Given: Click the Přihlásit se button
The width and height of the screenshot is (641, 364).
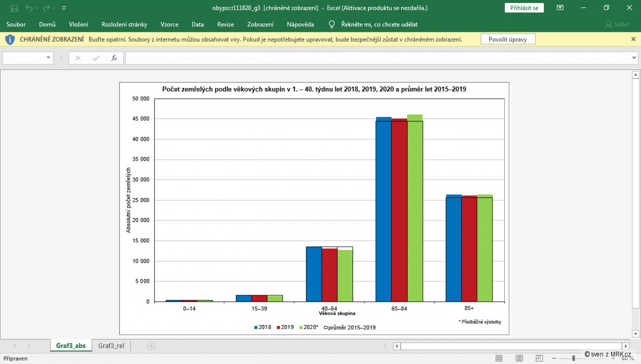Looking at the screenshot, I should (525, 8).
